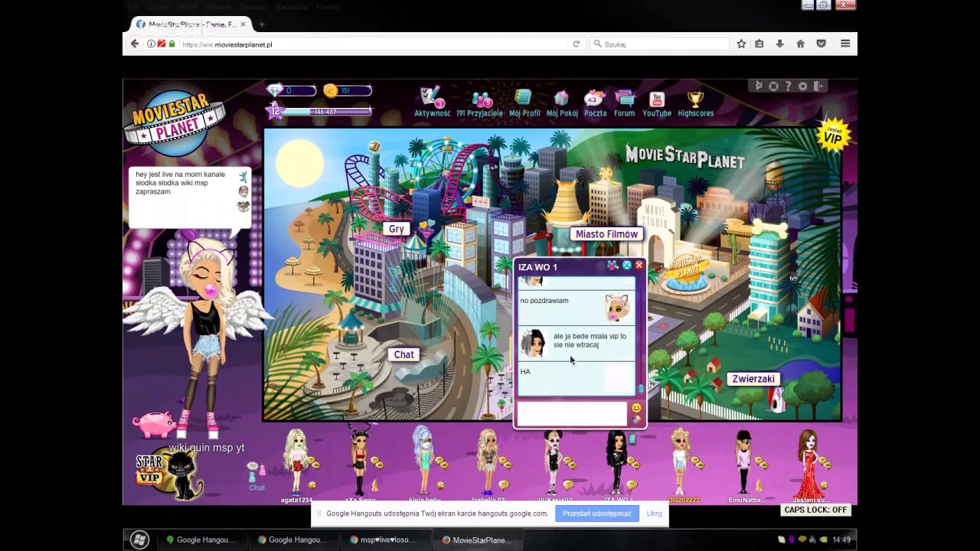980x551 pixels.
Task: Open the browser hamburger menu
Action: (845, 44)
